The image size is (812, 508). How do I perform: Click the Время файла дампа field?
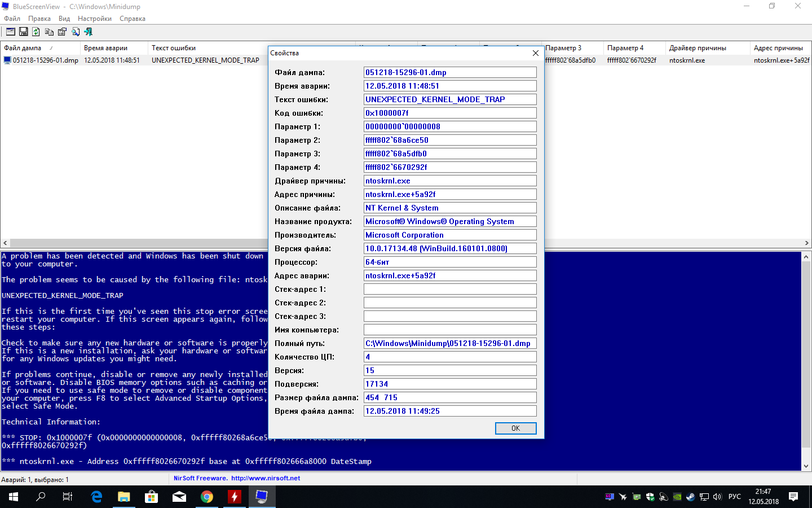point(450,411)
